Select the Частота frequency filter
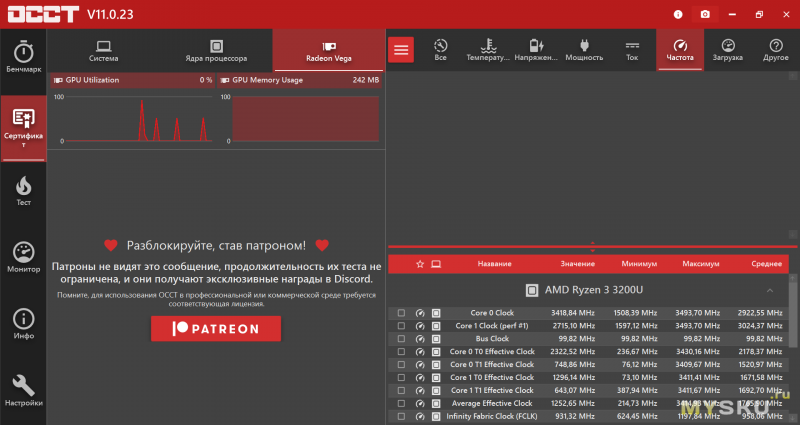 pyautogui.click(x=680, y=50)
